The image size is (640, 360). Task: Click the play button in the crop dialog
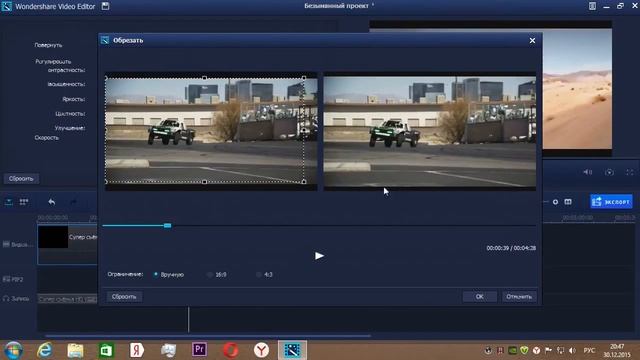[x=319, y=256]
